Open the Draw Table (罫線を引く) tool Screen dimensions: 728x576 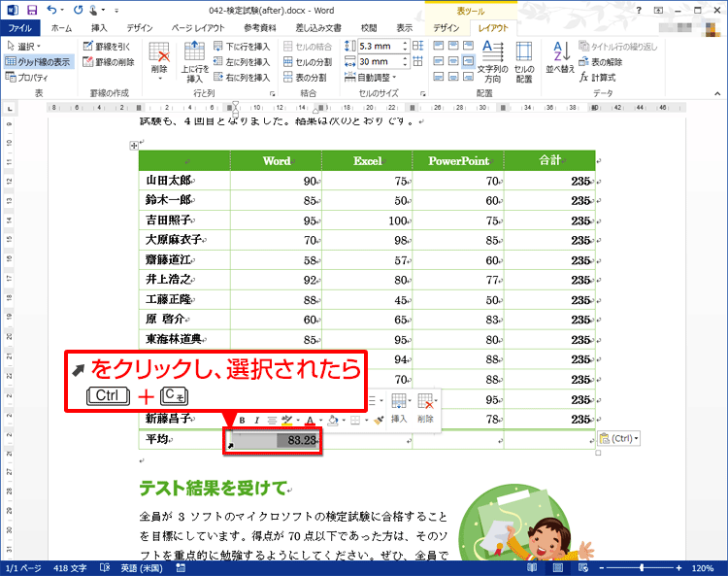107,46
